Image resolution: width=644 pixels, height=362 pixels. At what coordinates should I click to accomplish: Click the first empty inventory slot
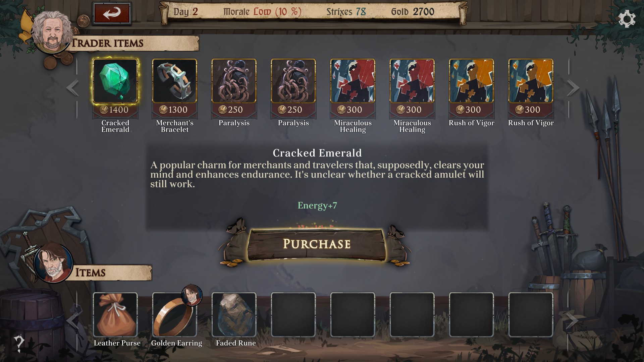(293, 315)
